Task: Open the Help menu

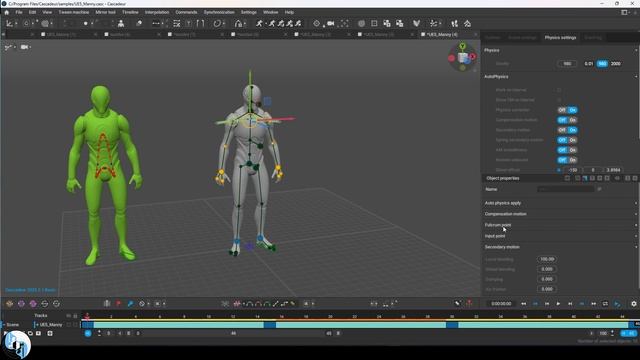Action: 289,12
